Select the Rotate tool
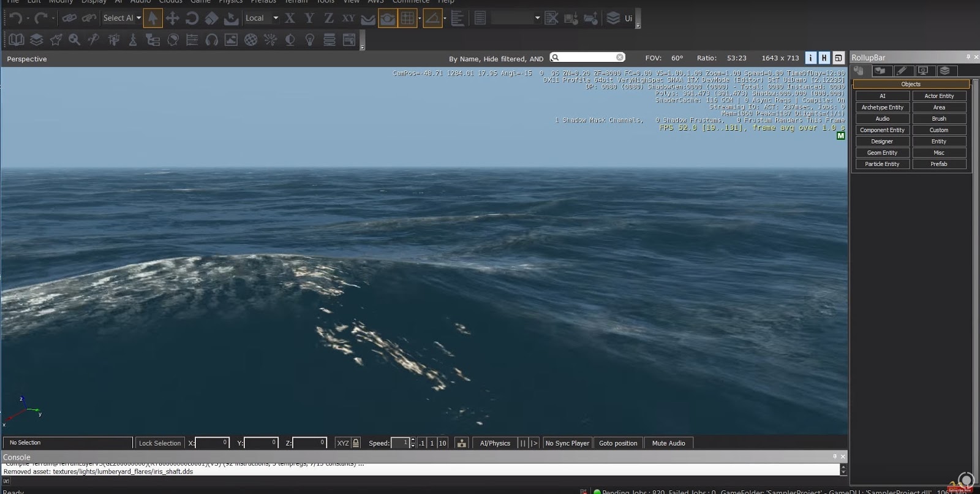Viewport: 980px width, 494px height. click(192, 18)
